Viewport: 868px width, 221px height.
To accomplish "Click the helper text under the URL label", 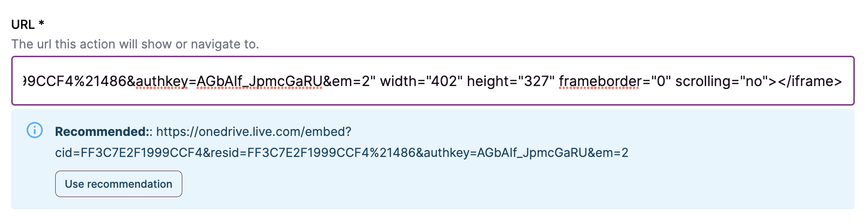I will (x=135, y=44).
